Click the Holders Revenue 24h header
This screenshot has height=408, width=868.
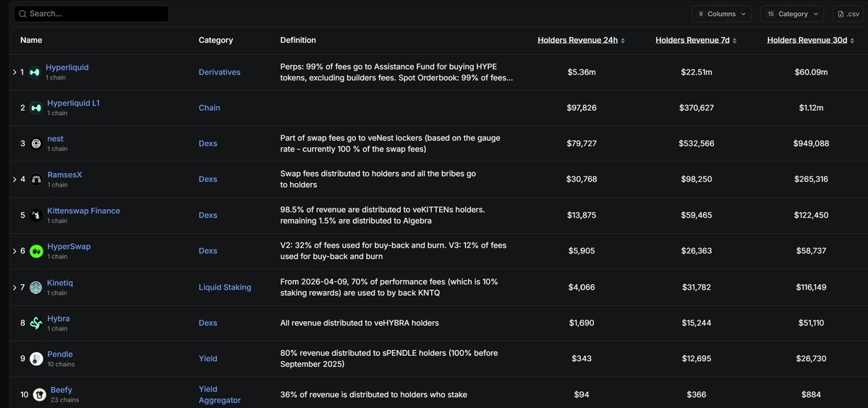[578, 41]
